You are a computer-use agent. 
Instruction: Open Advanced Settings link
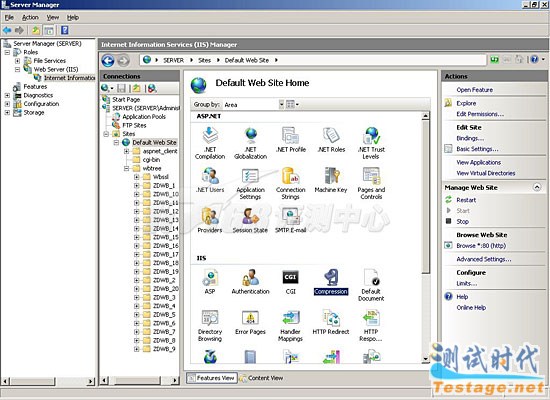click(484, 259)
